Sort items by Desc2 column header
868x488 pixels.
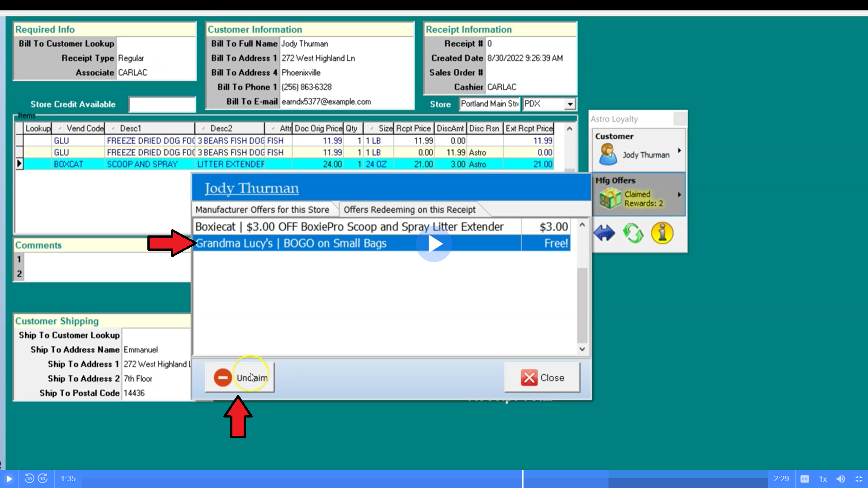[230, 128]
